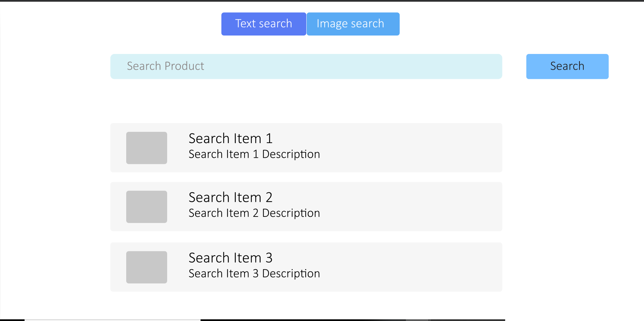Click the gray placeholder image in first result
This screenshot has width=644, height=321.
pos(147,148)
